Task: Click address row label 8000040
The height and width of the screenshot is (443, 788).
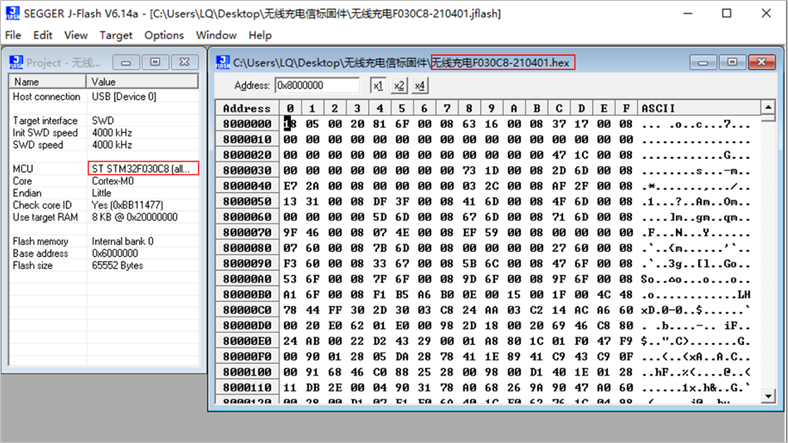Action: 247,186
